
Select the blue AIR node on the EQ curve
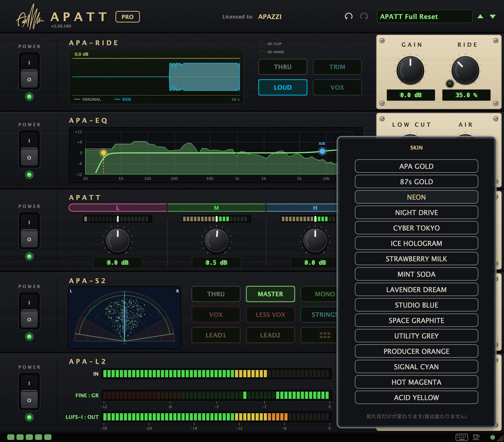(x=322, y=151)
